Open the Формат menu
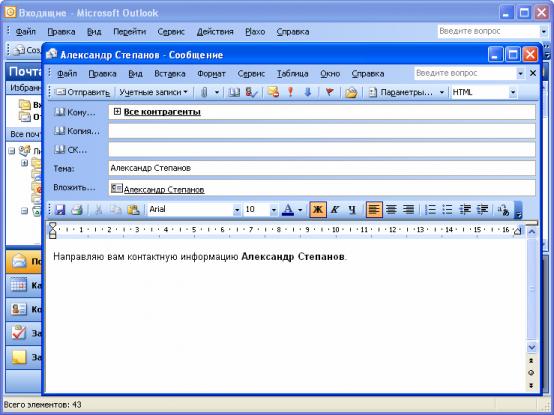 (x=211, y=73)
